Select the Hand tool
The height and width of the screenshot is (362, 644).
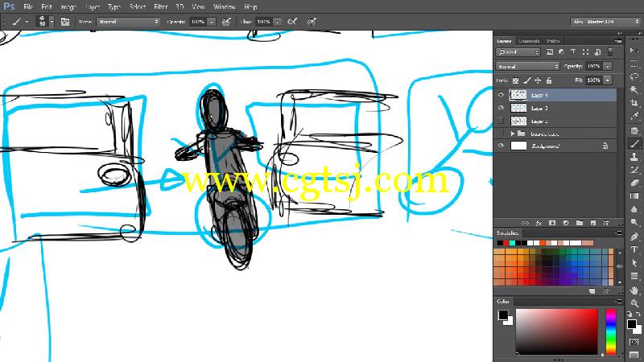tap(634, 290)
